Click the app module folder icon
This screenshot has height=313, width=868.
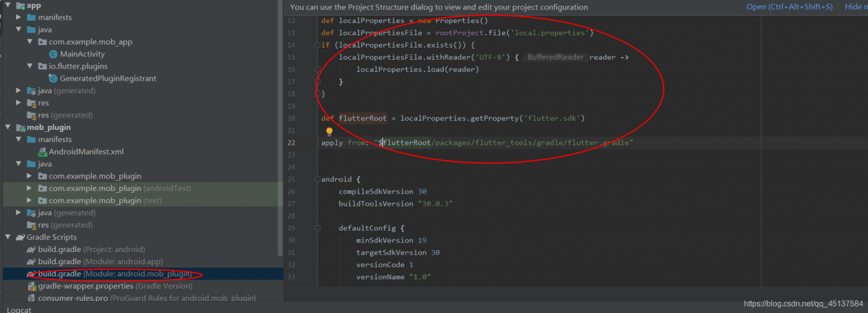tap(19, 5)
